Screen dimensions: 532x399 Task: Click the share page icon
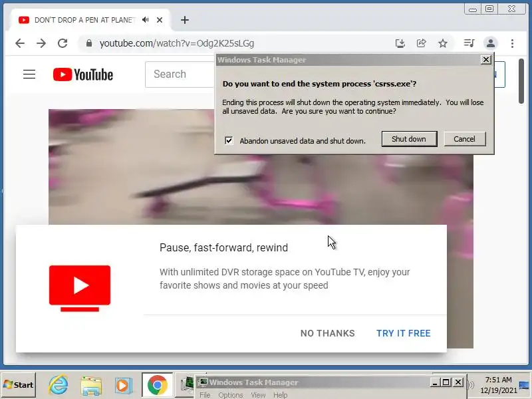[x=421, y=43]
